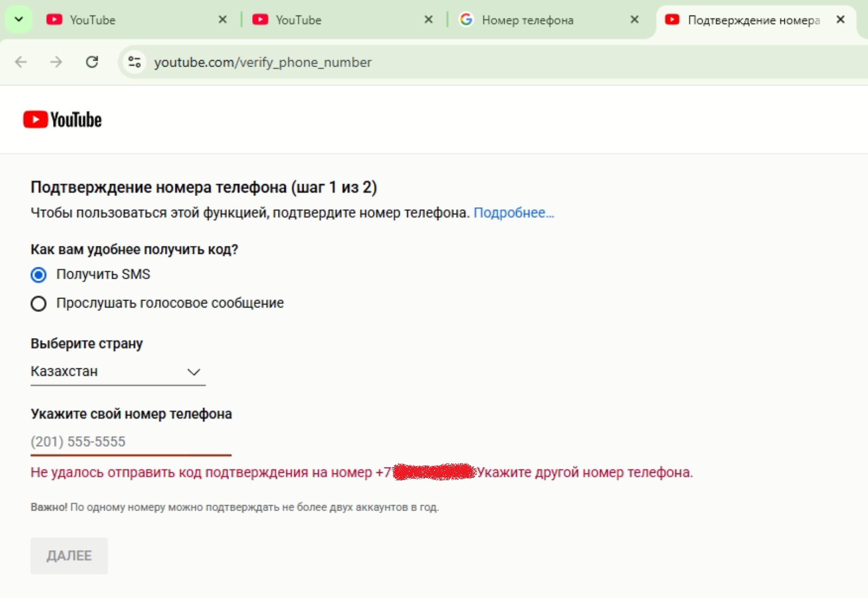Open site information icon in address bar

tap(135, 62)
